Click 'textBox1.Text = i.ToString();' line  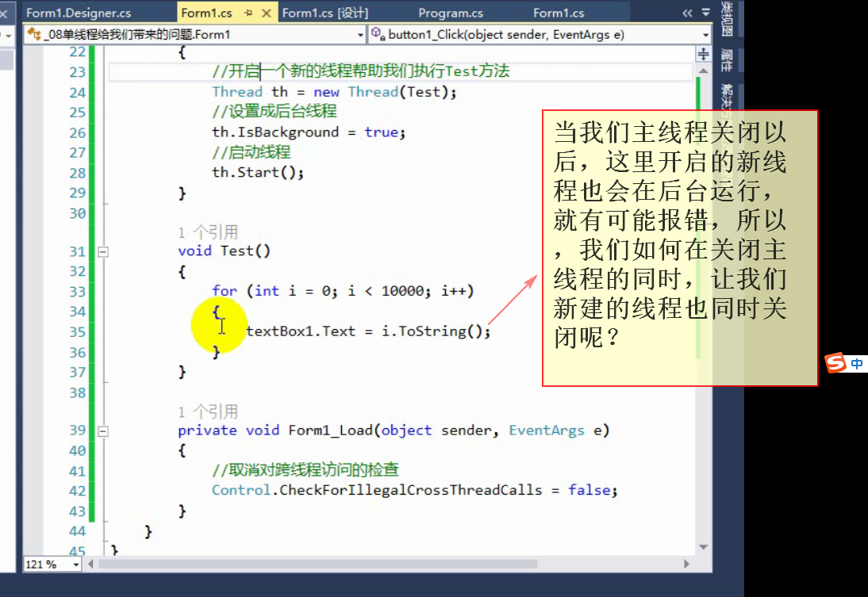(x=368, y=331)
